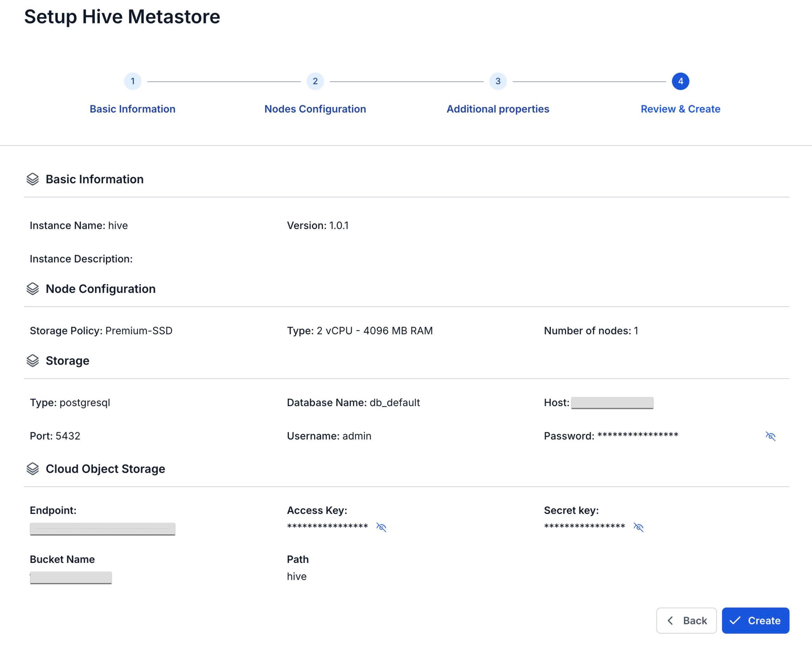Select the Review & Create step label
The image size is (812, 650).
tap(681, 109)
